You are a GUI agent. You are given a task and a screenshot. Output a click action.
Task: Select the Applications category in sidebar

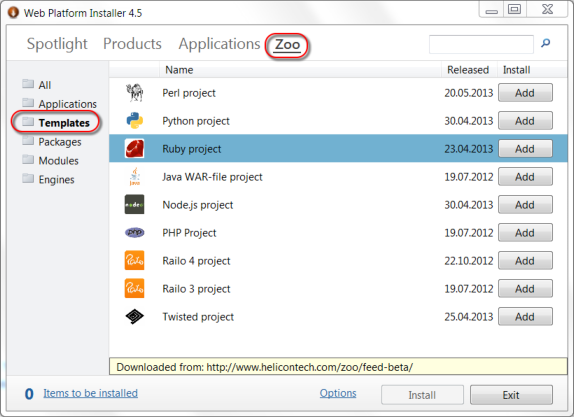coord(67,104)
